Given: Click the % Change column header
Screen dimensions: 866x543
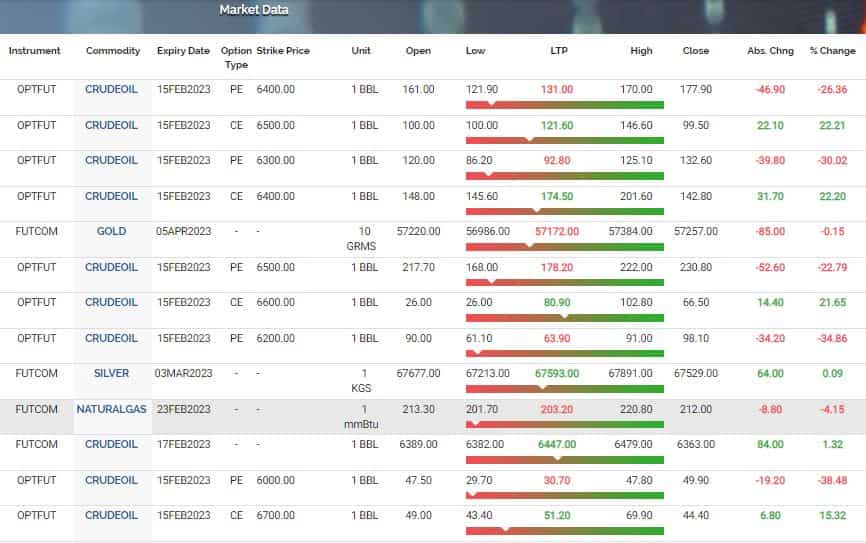Looking at the screenshot, I should [x=832, y=51].
